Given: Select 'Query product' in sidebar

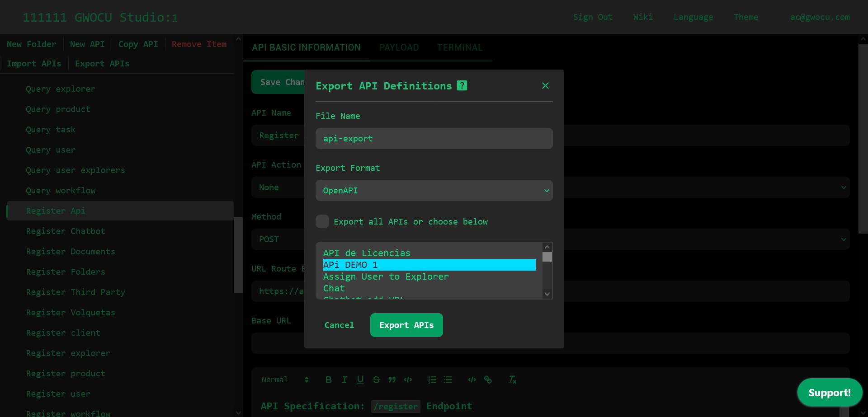Looking at the screenshot, I should [x=58, y=109].
